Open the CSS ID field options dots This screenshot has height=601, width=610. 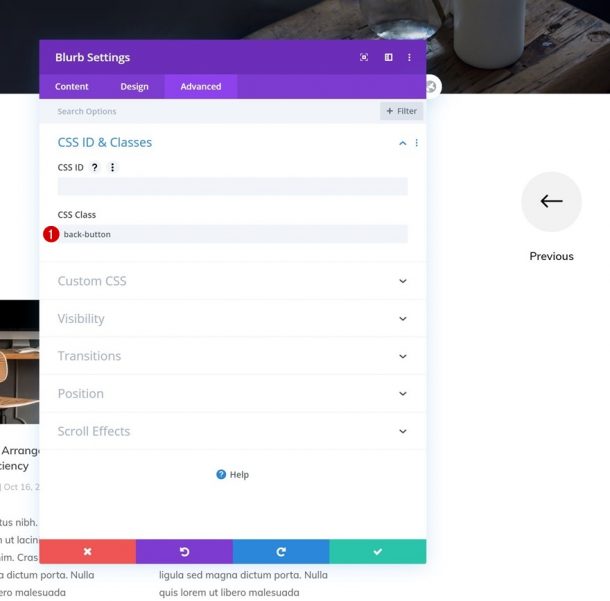pyautogui.click(x=112, y=167)
